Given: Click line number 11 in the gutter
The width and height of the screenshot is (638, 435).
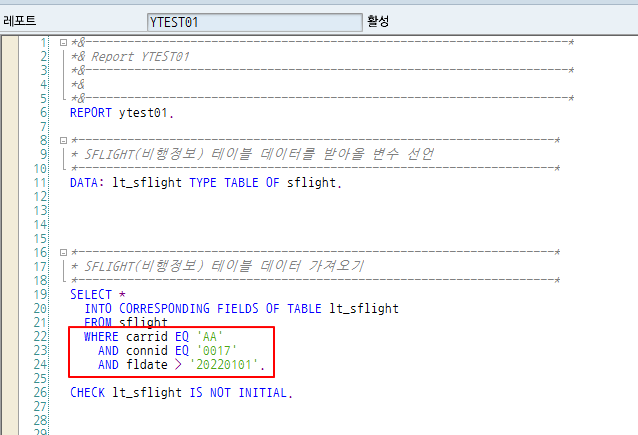Looking at the screenshot, I should click(x=41, y=183).
